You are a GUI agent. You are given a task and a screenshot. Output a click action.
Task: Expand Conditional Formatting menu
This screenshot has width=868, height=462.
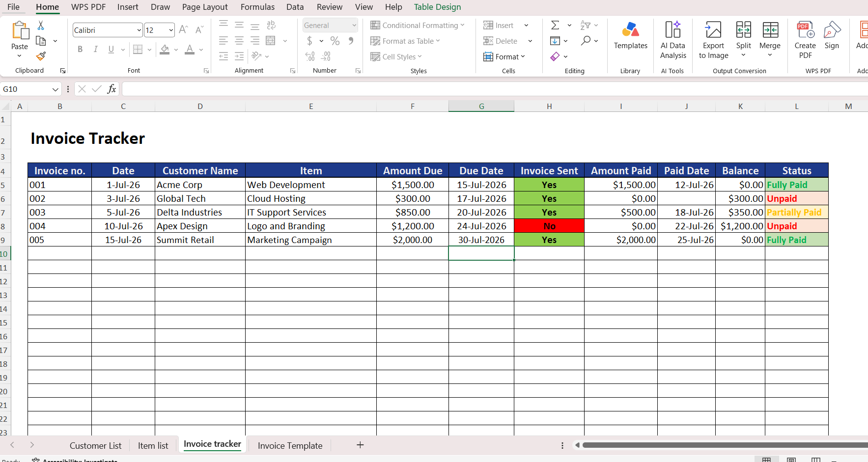pyautogui.click(x=417, y=25)
